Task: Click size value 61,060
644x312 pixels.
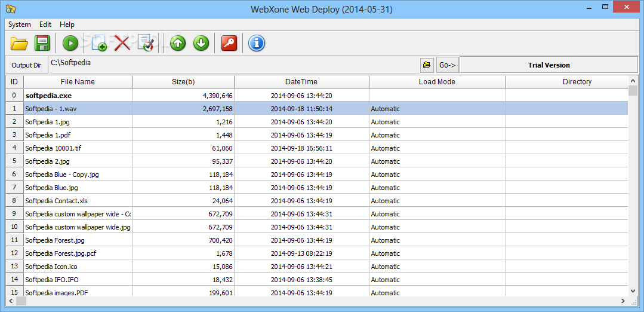Action: (222, 148)
